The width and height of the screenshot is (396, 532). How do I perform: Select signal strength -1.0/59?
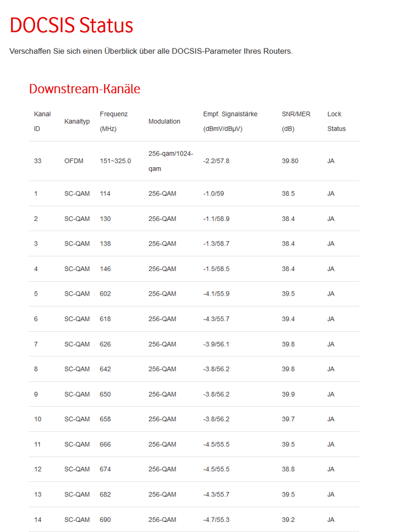click(214, 194)
